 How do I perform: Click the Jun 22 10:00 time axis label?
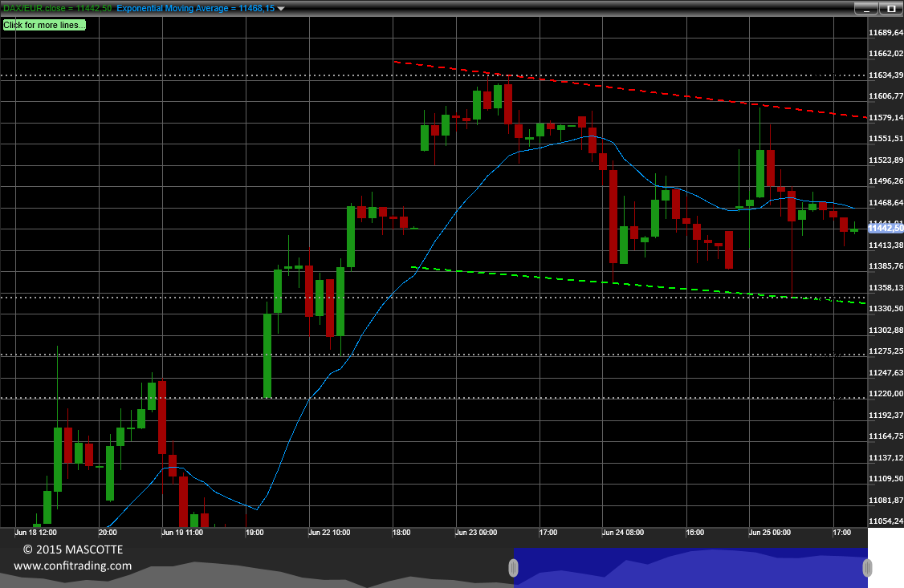(x=329, y=532)
